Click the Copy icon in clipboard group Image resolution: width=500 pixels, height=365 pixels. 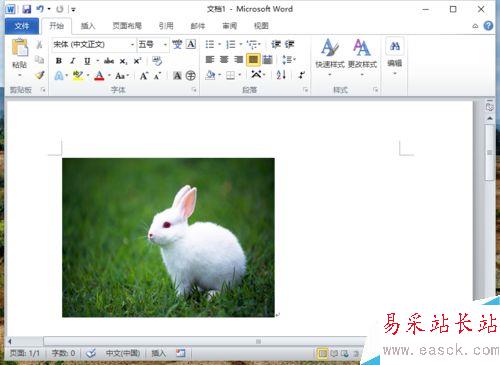coord(39,60)
